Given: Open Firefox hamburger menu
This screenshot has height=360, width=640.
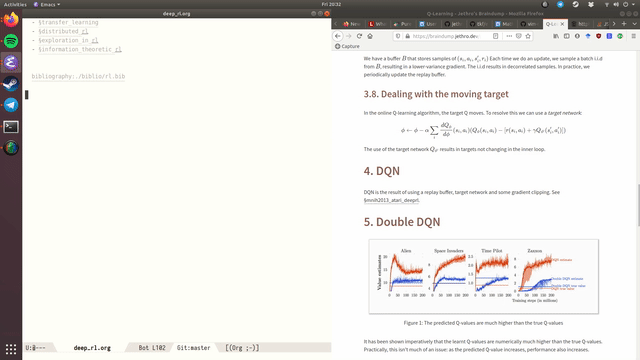Looking at the screenshot, I should pyautogui.click(x=633, y=36).
